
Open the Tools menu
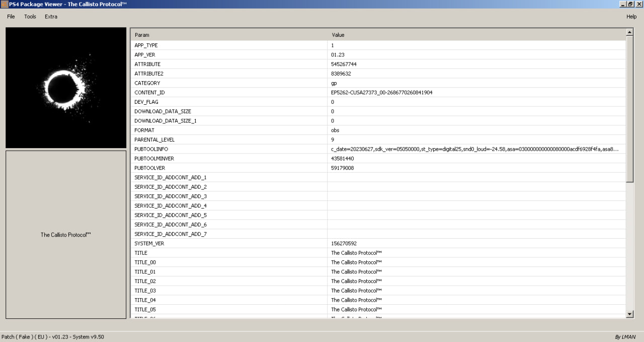click(30, 17)
